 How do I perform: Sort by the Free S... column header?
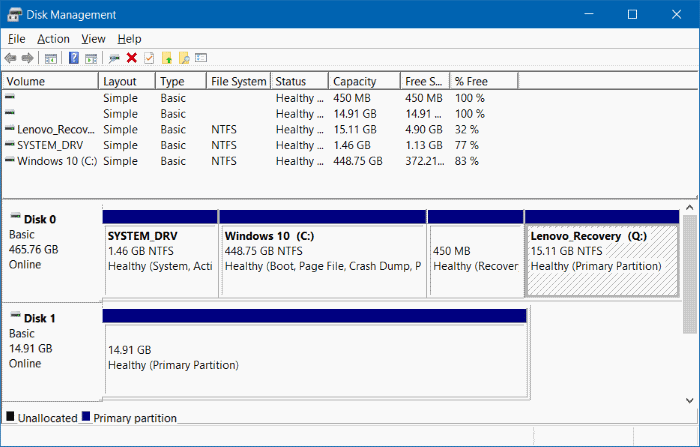pyautogui.click(x=425, y=81)
